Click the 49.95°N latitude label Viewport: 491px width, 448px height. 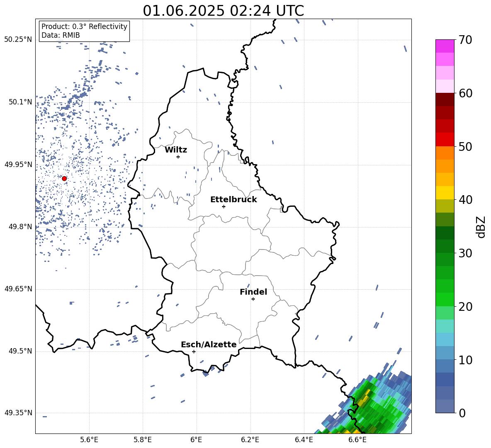click(18, 165)
